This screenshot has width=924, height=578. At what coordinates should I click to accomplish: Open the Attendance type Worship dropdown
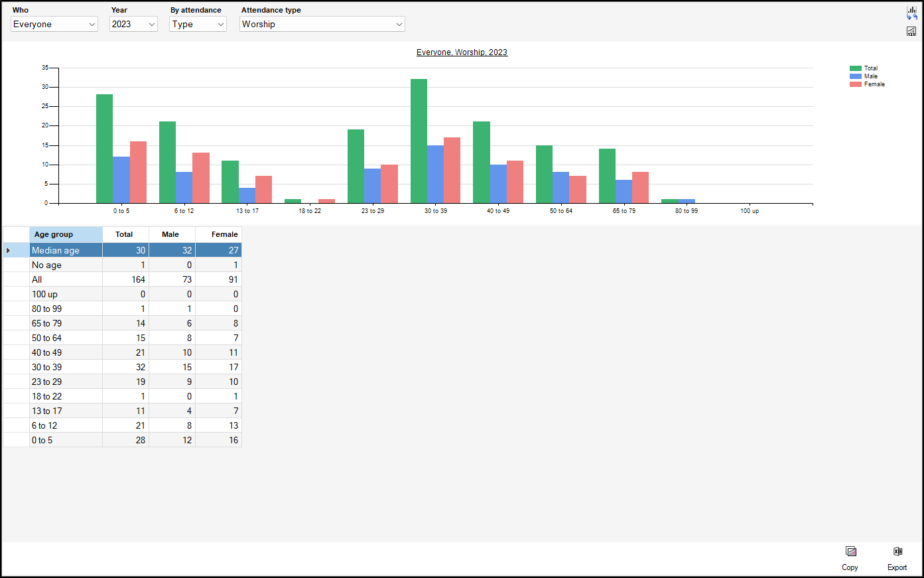coord(322,24)
